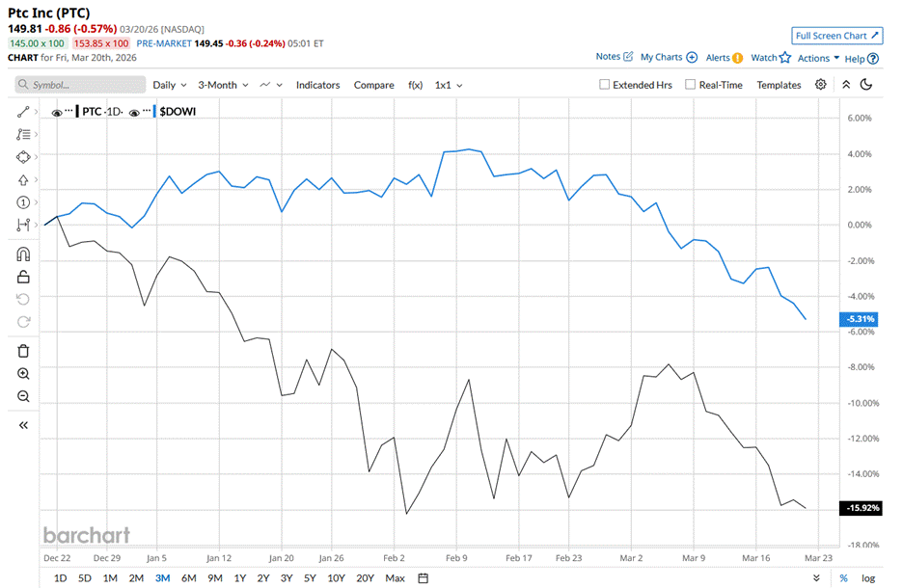Switch to log scale
This screenshot has width=903, height=588.
[868, 578]
